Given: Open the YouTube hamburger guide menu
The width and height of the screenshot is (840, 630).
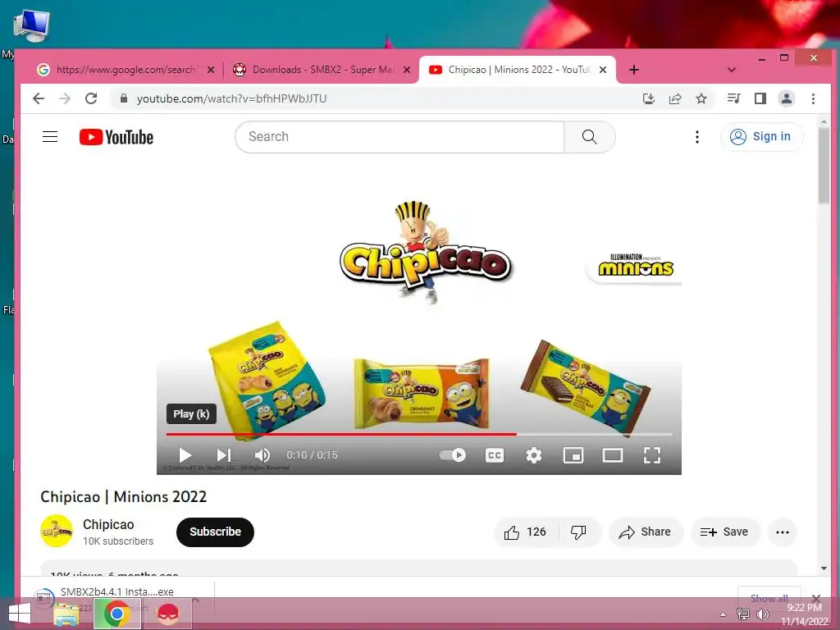Looking at the screenshot, I should (50, 137).
